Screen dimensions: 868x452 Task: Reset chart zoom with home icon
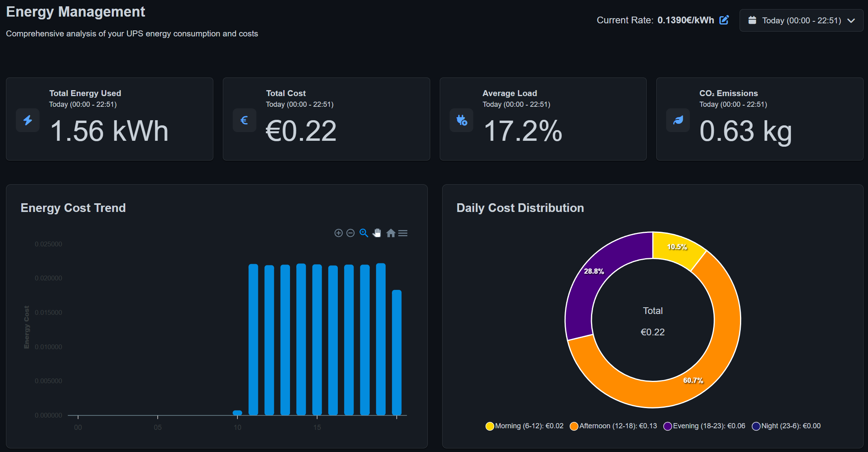point(391,233)
